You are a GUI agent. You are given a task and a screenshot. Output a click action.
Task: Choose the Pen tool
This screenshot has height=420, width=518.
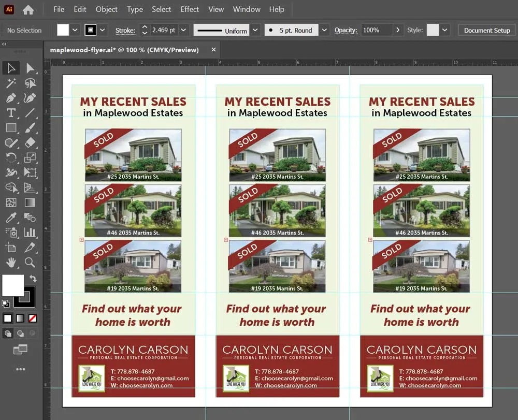11,97
